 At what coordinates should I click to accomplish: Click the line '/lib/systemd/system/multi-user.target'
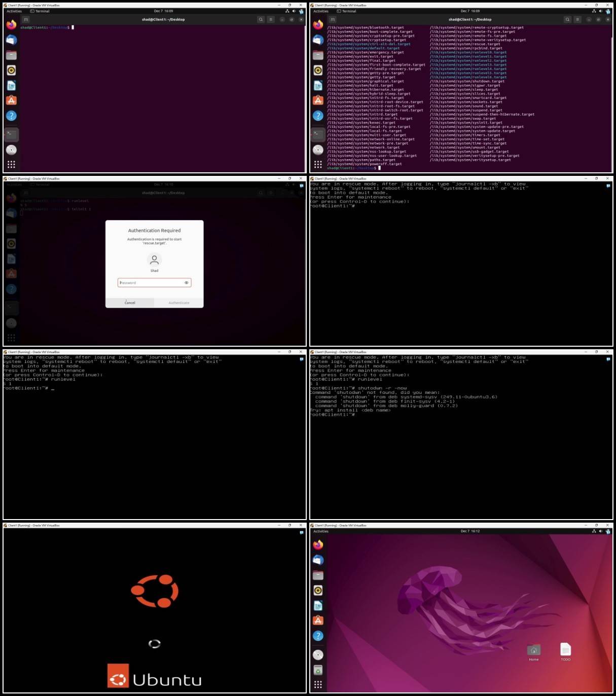(367, 135)
